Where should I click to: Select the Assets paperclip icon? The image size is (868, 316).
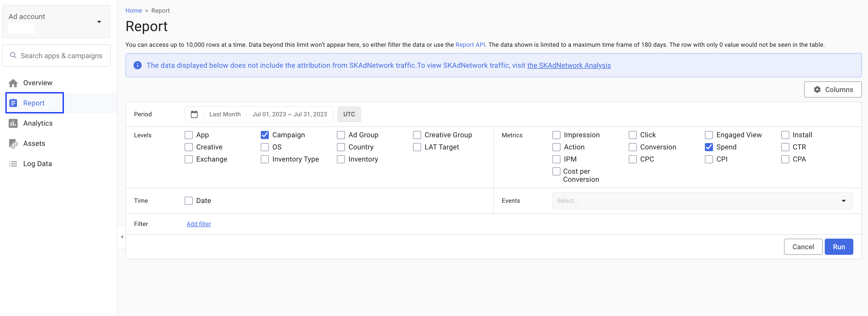click(13, 143)
